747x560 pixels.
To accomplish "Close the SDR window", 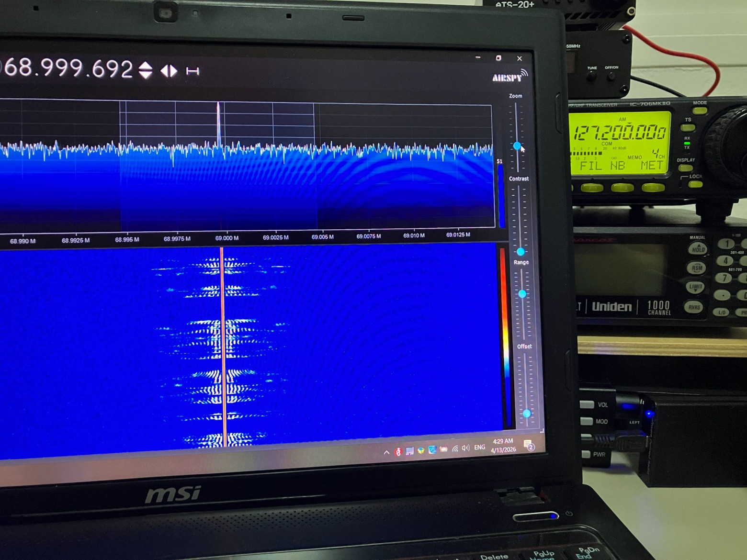I will click(520, 58).
